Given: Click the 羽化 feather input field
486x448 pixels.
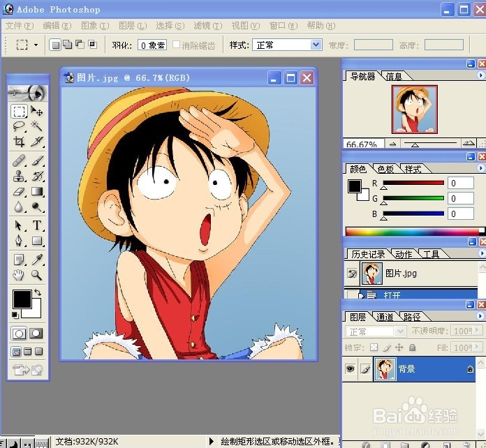Looking at the screenshot, I should [x=152, y=45].
